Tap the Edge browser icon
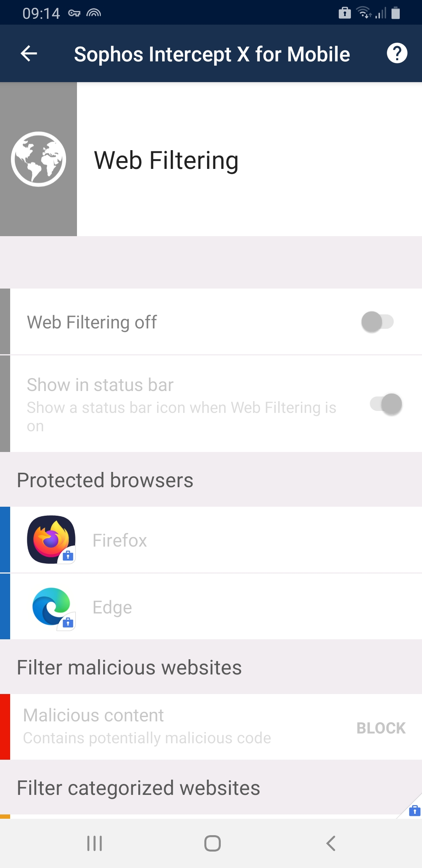The height and width of the screenshot is (868, 422). 51,607
